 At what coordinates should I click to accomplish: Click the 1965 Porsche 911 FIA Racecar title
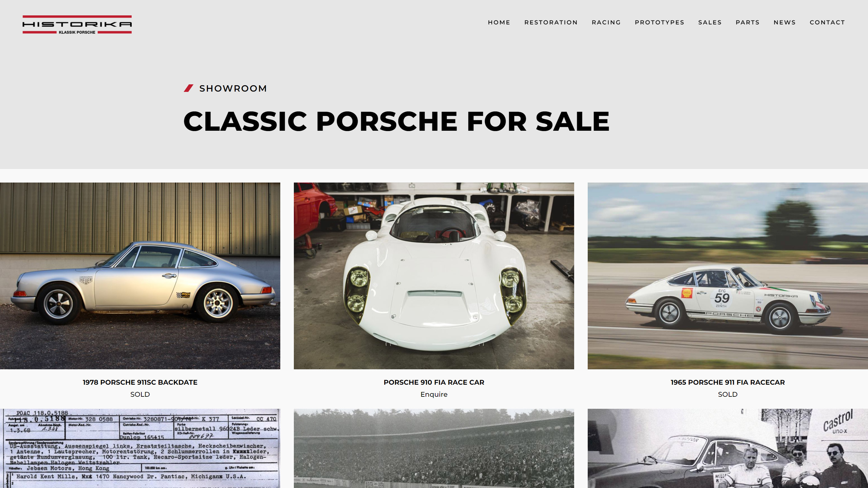[728, 382]
